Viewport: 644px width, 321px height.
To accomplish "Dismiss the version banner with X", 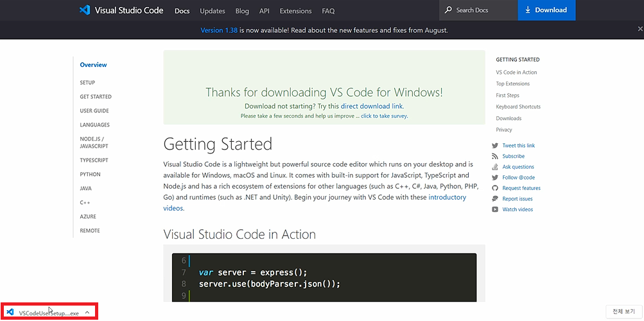I will (x=640, y=29).
